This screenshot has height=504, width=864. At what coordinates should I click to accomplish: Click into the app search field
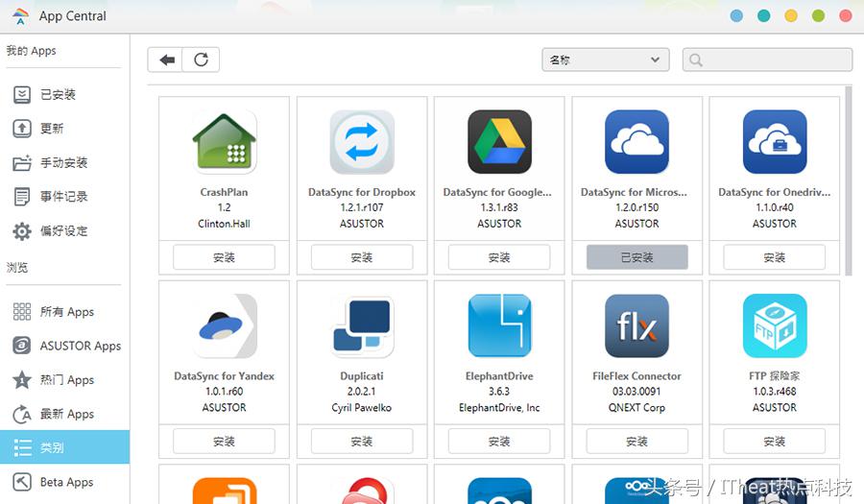pos(768,60)
